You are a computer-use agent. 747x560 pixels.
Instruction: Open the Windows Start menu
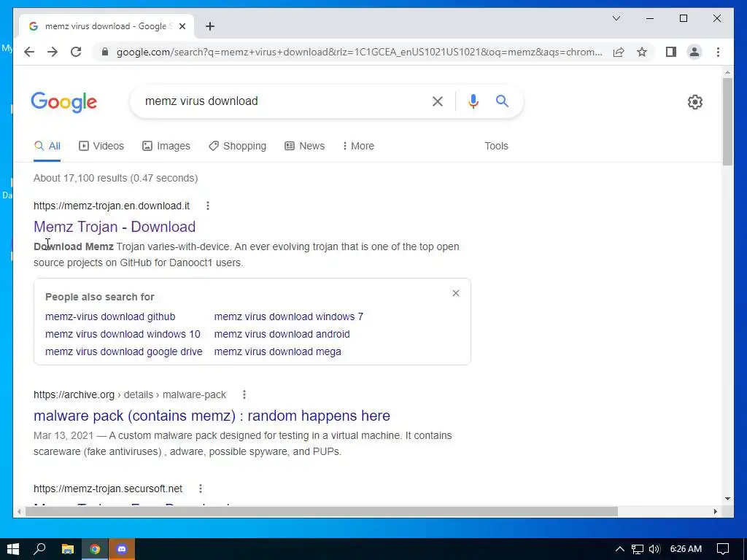(x=13, y=549)
